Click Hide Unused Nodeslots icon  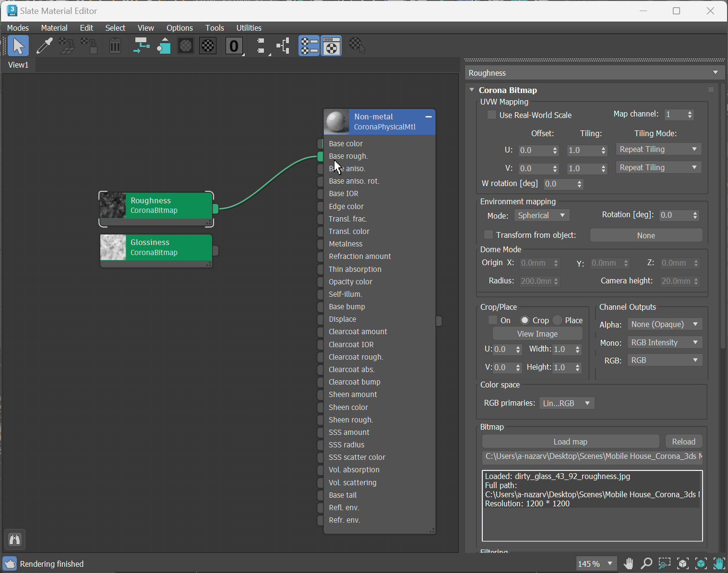(x=164, y=46)
